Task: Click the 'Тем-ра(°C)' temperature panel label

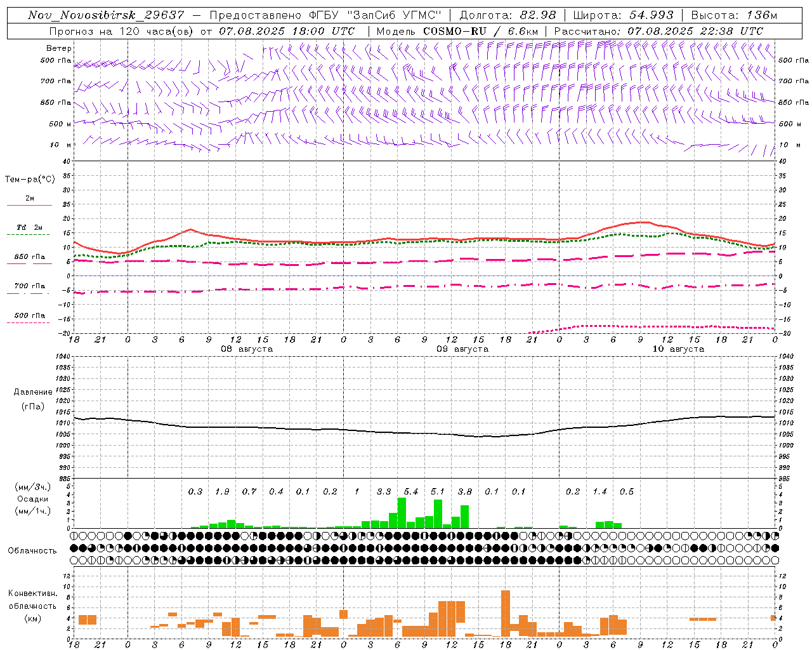Action: [x=30, y=179]
